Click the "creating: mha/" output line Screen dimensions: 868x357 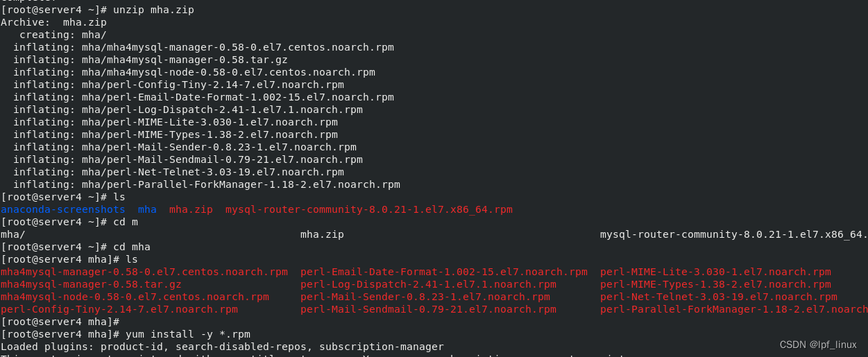[x=62, y=35]
